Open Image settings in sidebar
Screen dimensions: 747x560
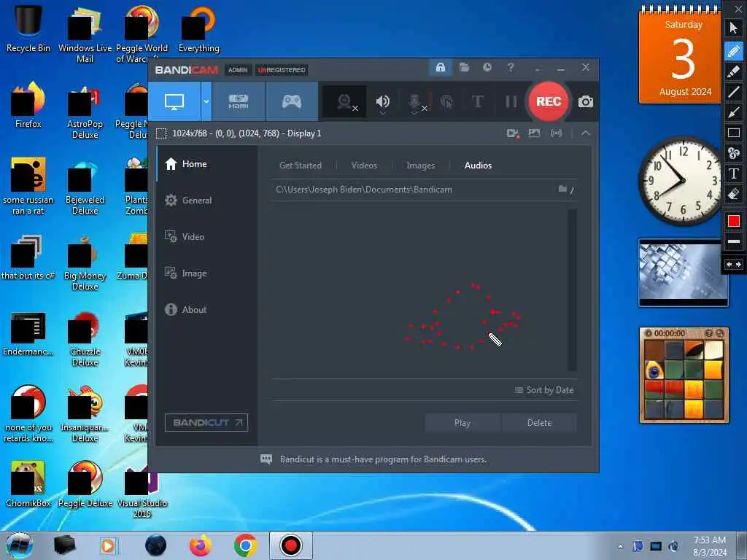(206, 273)
